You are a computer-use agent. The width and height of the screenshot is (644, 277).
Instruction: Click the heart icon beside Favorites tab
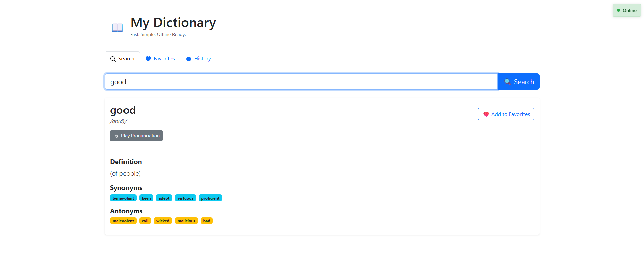pyautogui.click(x=149, y=59)
